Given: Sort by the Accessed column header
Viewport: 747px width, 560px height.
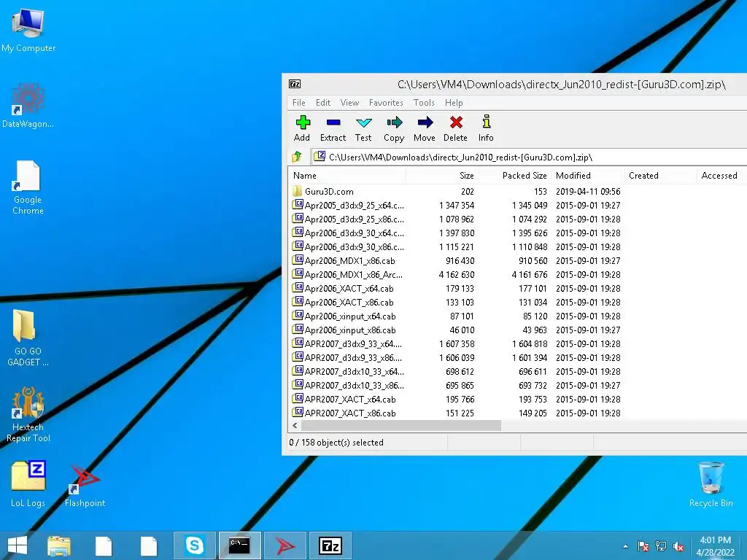Looking at the screenshot, I should coord(719,176).
